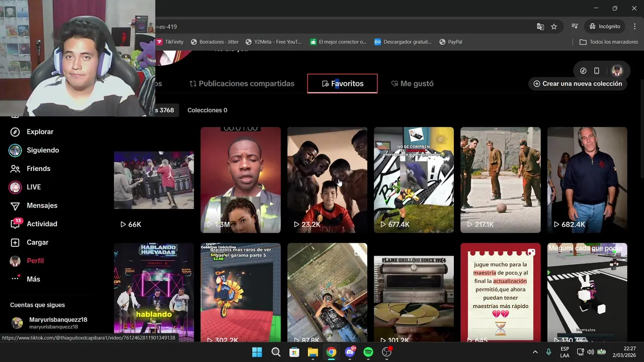Open El mejor corrector bookmark
Viewport: 644px width, 362px height.
(338, 42)
